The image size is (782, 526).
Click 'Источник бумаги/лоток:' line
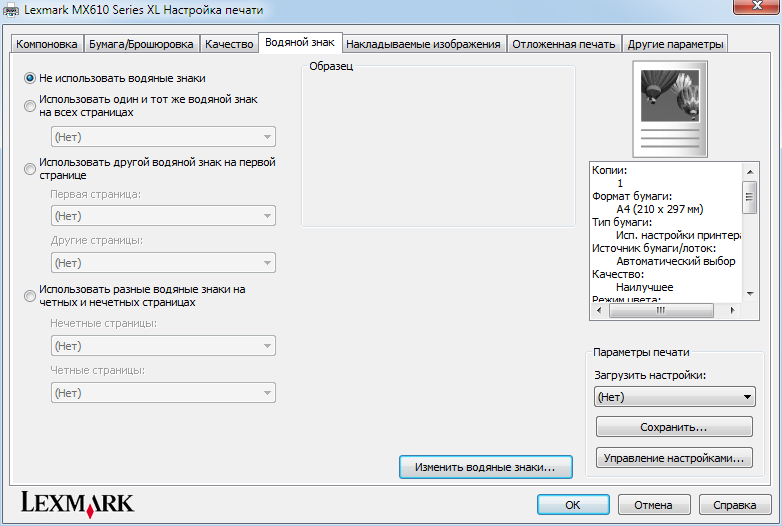pos(654,248)
